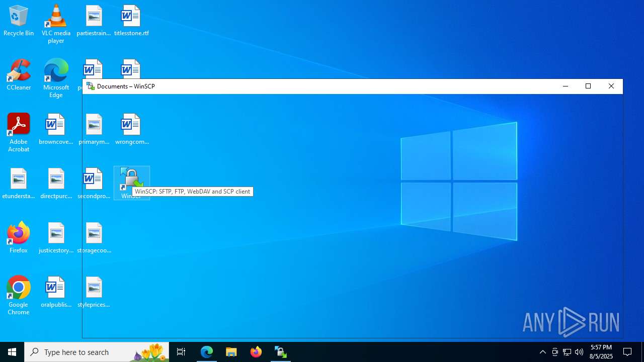The width and height of the screenshot is (644, 362).
Task: Select the Adobe Acrobat desktop shortcut
Action: coord(19,133)
